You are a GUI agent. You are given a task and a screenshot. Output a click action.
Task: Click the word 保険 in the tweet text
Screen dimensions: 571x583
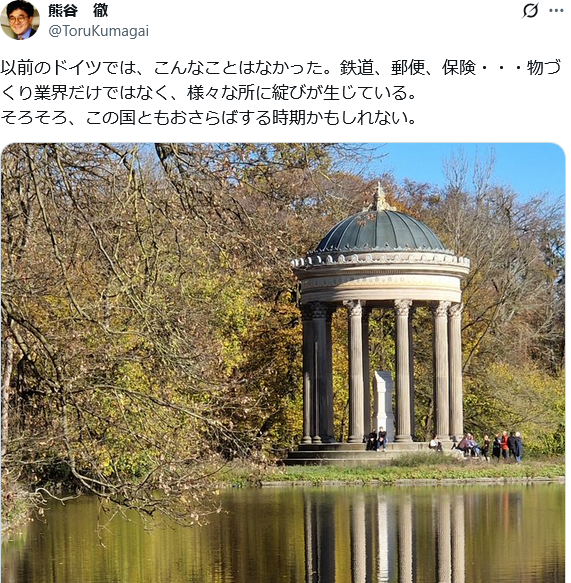click(459, 67)
